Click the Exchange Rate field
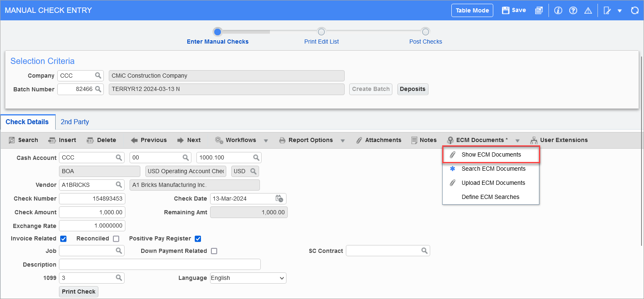 [92, 225]
